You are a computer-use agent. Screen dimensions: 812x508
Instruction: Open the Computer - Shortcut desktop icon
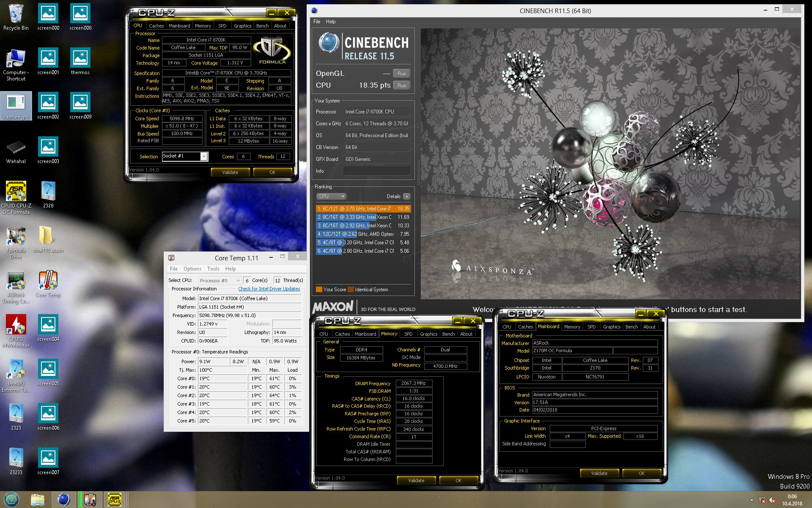(x=16, y=64)
